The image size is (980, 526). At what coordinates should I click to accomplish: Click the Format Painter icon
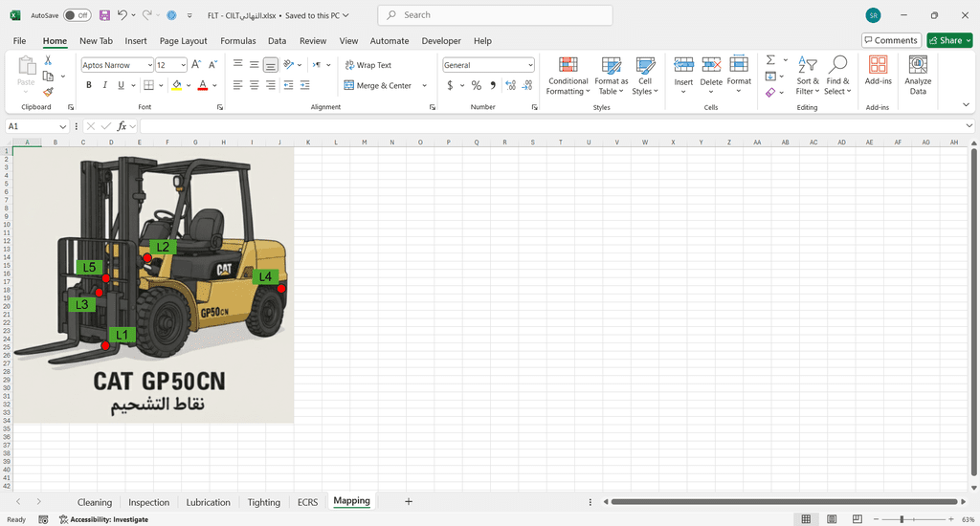click(48, 92)
